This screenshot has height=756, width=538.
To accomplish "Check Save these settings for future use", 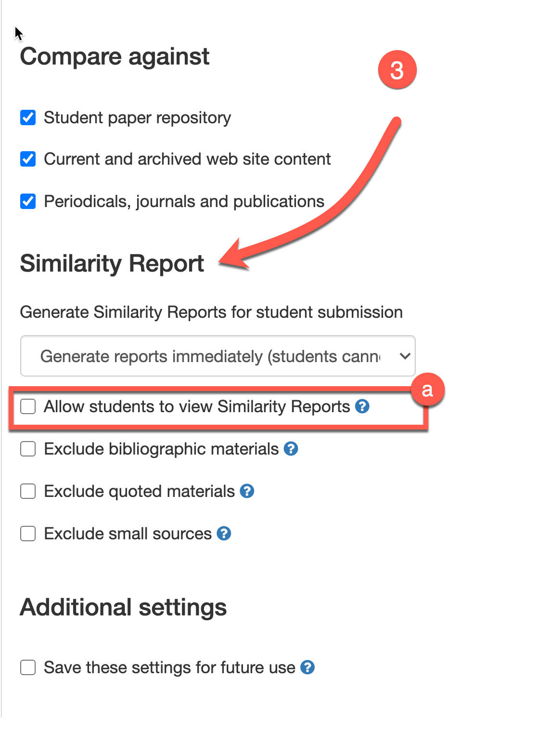I will coord(28,668).
